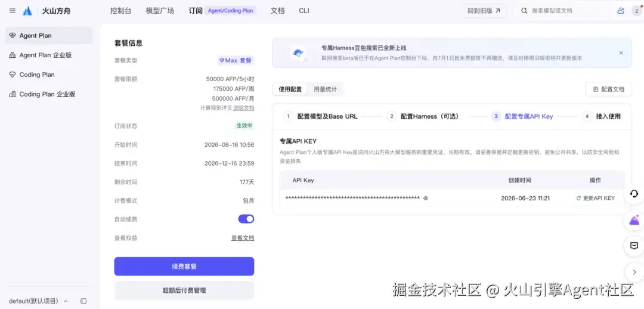Open the hamburger menu icon
The width and height of the screenshot is (644, 309).
[13, 11]
